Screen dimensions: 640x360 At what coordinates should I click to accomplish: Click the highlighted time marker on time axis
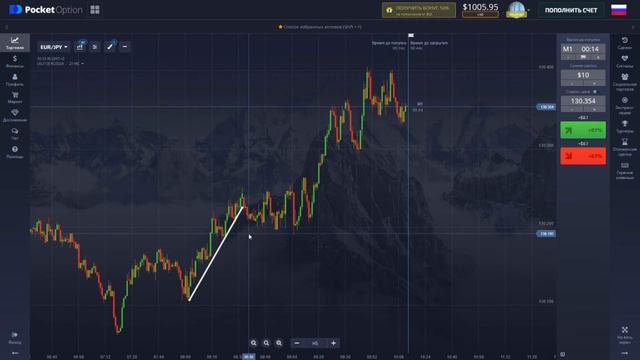[x=249, y=357]
